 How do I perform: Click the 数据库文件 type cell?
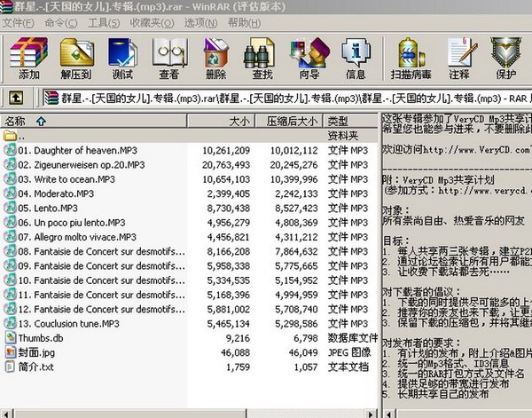(x=353, y=338)
